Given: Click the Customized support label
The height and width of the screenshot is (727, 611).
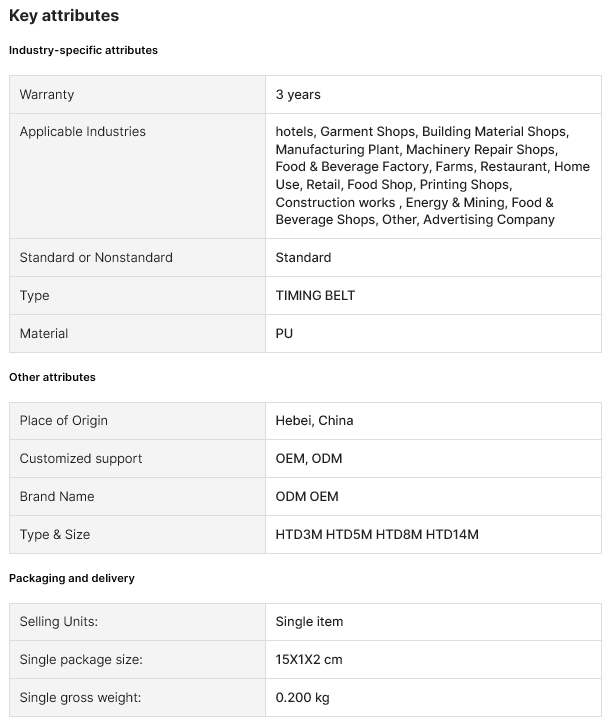Looking at the screenshot, I should coord(81,459).
